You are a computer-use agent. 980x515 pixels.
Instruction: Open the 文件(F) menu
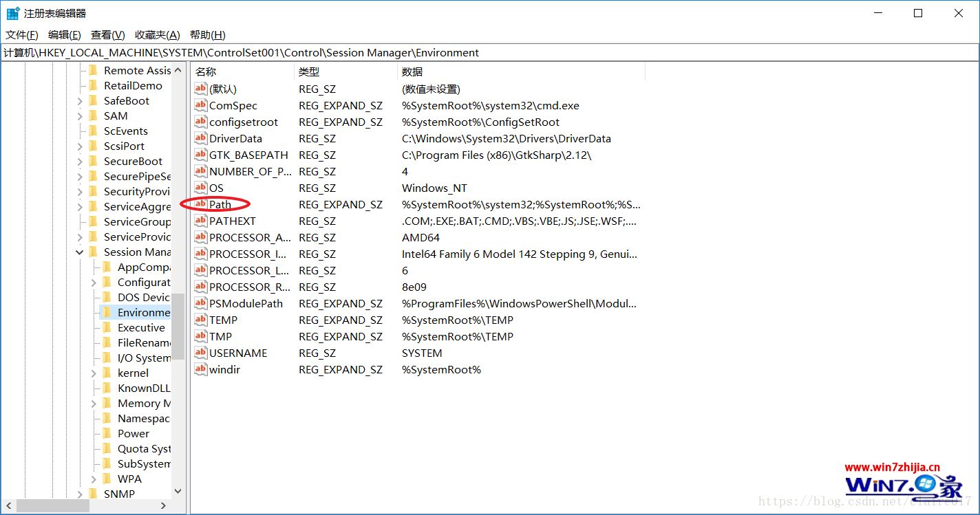pos(21,35)
